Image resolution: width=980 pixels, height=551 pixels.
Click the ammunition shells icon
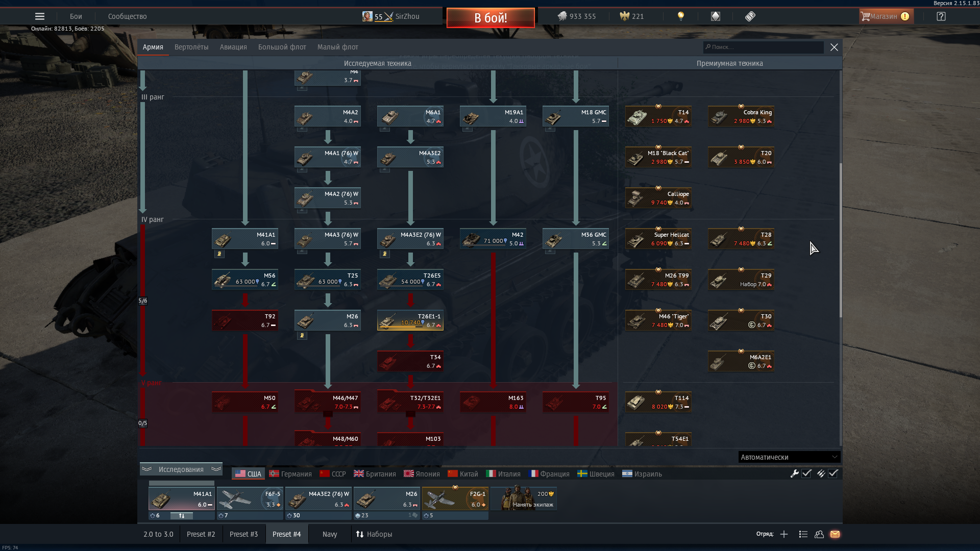[821, 473]
